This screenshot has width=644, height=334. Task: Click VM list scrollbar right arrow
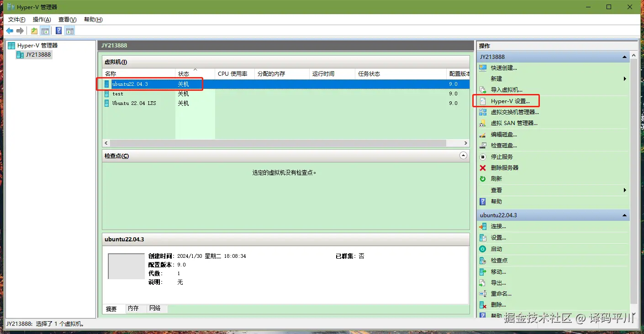click(466, 143)
